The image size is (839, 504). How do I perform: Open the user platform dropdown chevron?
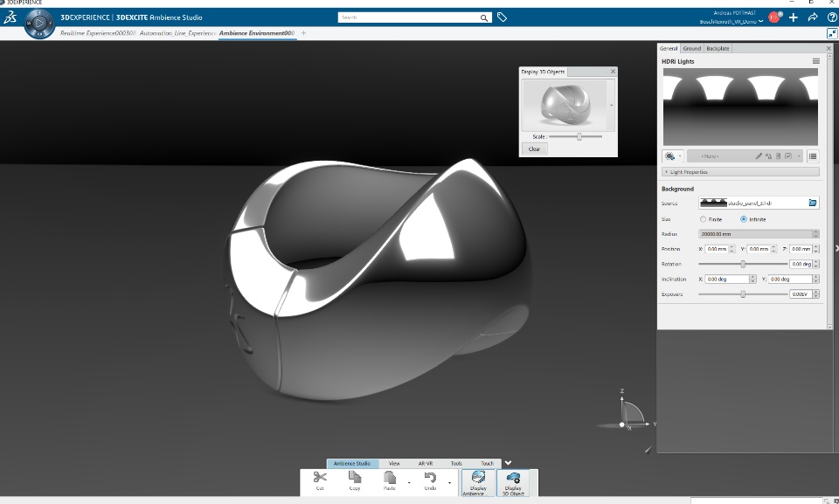coord(760,22)
